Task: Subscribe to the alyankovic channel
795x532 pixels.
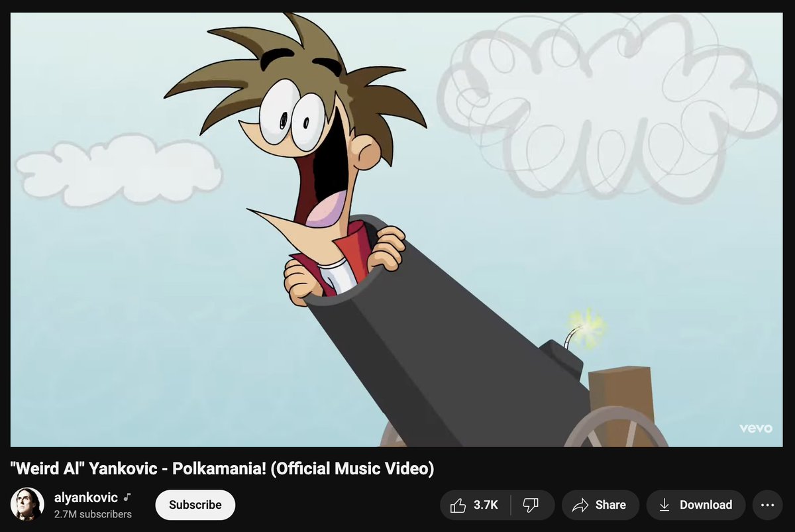Action: click(195, 505)
